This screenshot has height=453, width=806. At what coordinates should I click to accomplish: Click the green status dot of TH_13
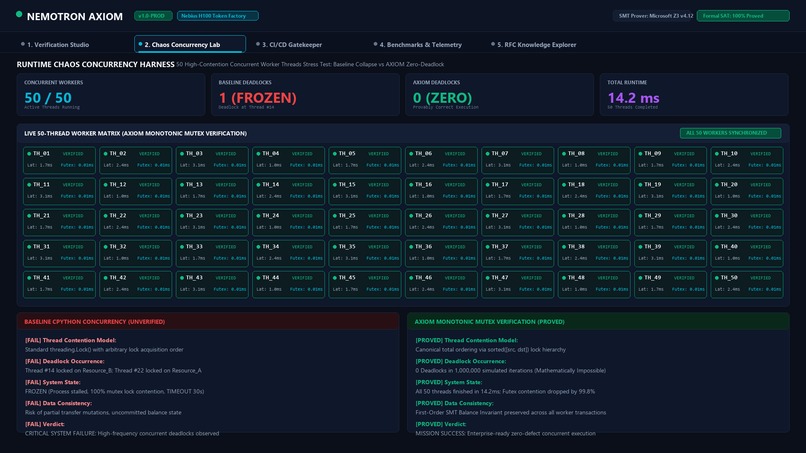[182, 185]
